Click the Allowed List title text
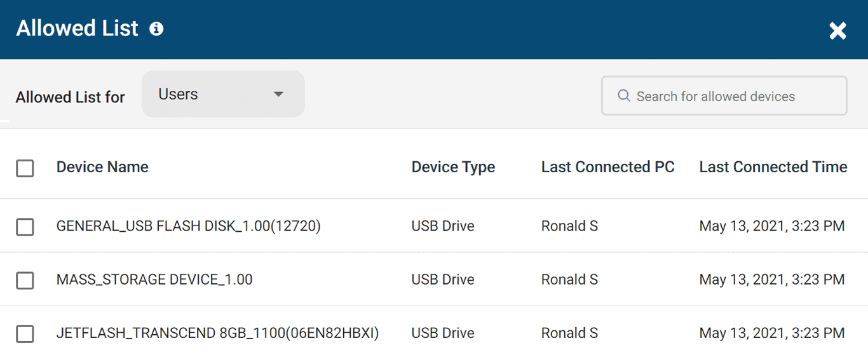 click(x=77, y=29)
